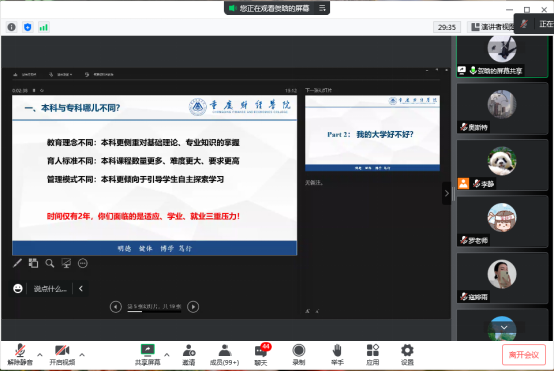Expand video options arrow beside camera
The image size is (554, 371).
coord(82,354)
